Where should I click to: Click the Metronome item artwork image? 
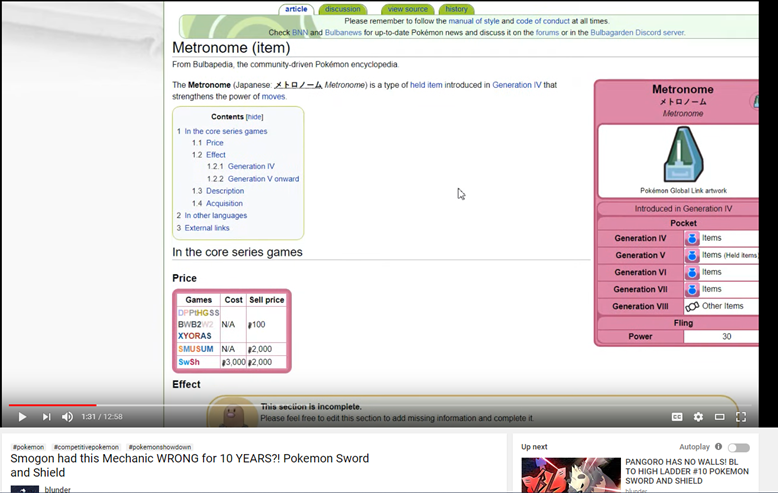coord(683,155)
